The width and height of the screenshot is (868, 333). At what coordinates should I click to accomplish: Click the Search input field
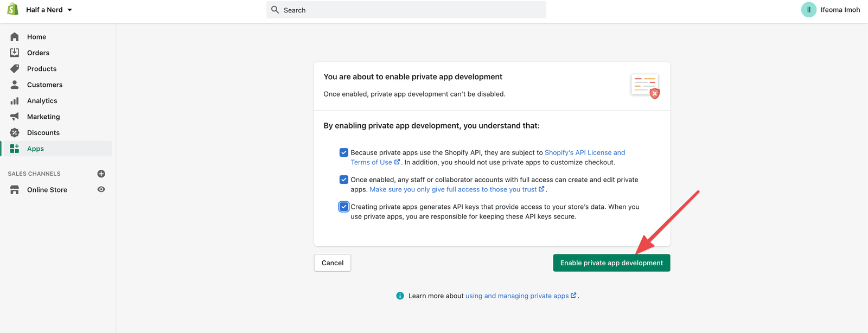(406, 10)
